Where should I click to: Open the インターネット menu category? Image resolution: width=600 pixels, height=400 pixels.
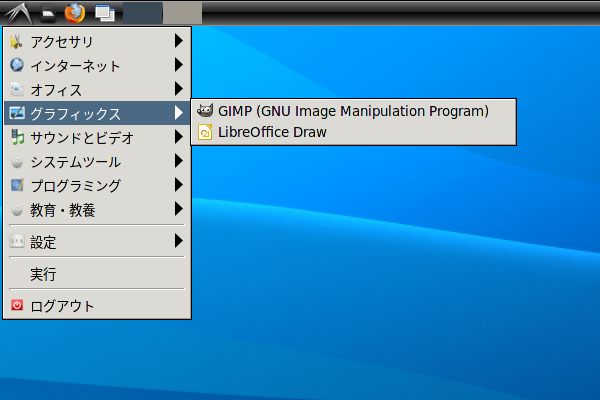click(x=97, y=65)
